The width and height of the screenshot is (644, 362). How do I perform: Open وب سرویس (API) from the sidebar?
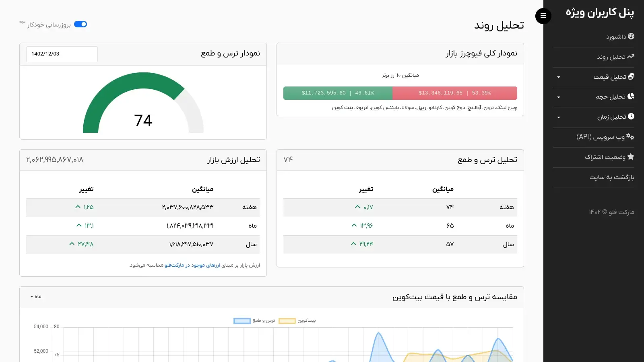[594, 137]
